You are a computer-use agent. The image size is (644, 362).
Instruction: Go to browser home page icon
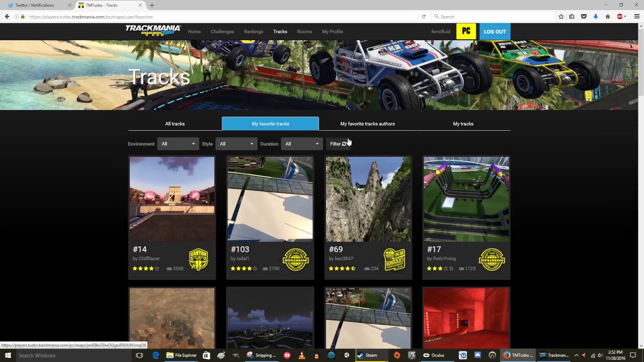607,17
